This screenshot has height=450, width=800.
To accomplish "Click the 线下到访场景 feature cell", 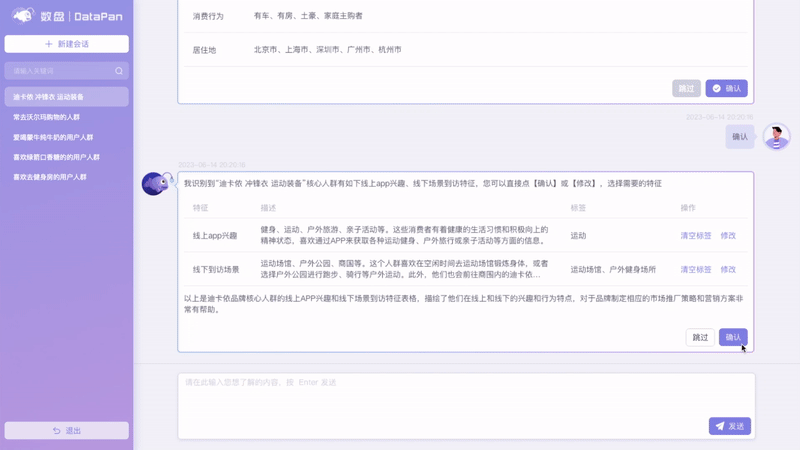I will click(216, 269).
